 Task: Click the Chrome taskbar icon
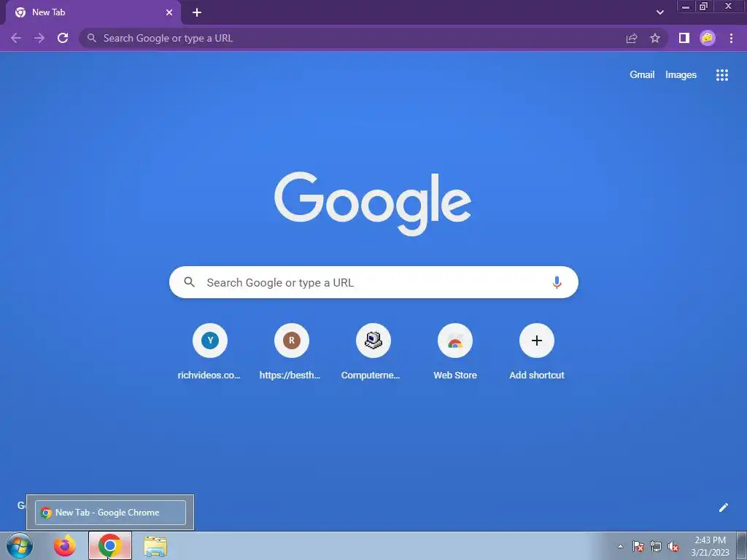tap(110, 545)
